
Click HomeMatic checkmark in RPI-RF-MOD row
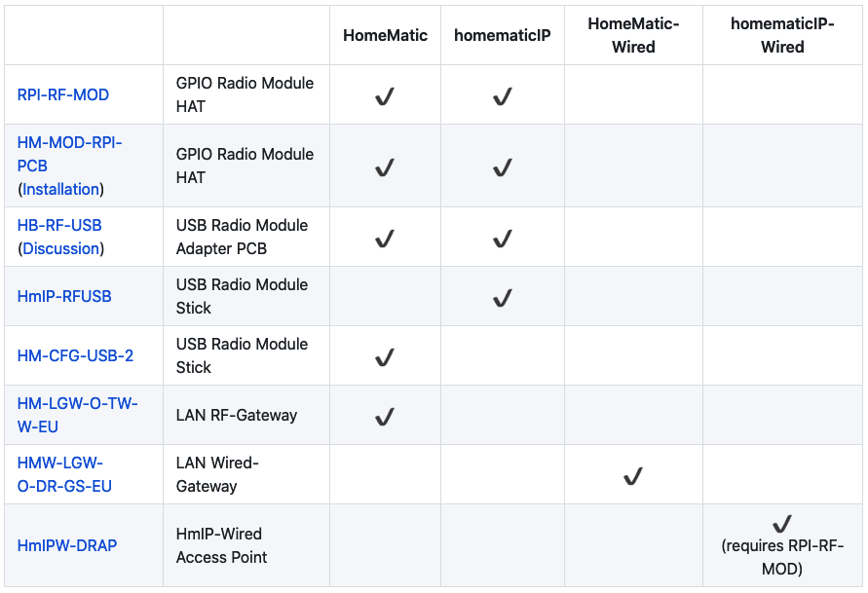[x=385, y=96]
